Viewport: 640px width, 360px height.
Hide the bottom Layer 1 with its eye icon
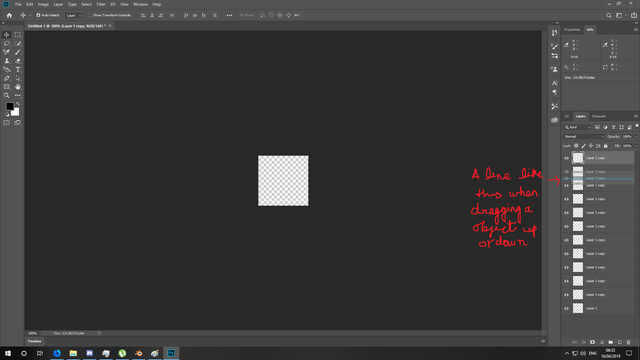(566, 308)
